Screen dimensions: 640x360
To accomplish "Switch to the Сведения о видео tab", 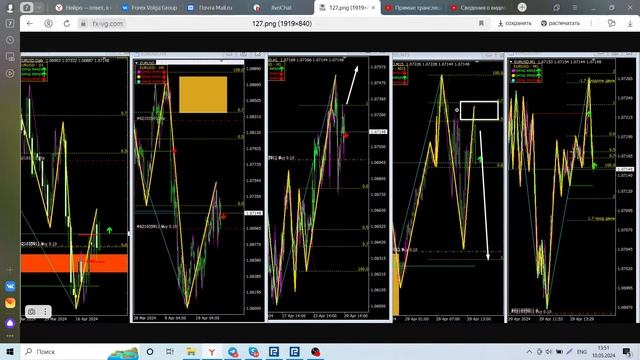I will point(478,8).
